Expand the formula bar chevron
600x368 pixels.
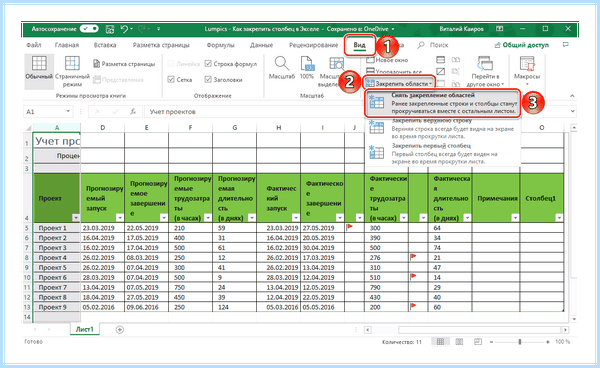(x=572, y=112)
